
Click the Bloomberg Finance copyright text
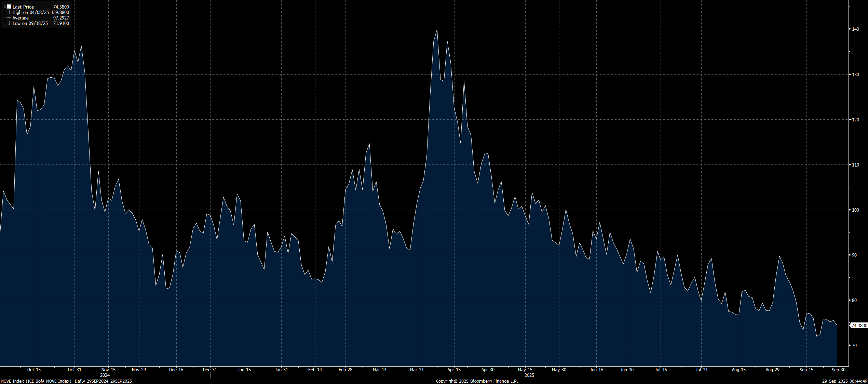pyautogui.click(x=477, y=381)
